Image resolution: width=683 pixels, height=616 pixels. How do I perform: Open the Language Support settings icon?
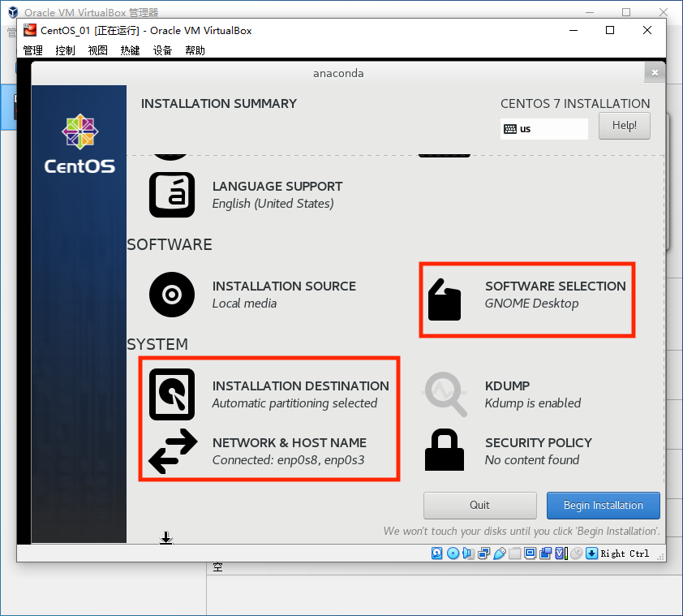[172, 195]
